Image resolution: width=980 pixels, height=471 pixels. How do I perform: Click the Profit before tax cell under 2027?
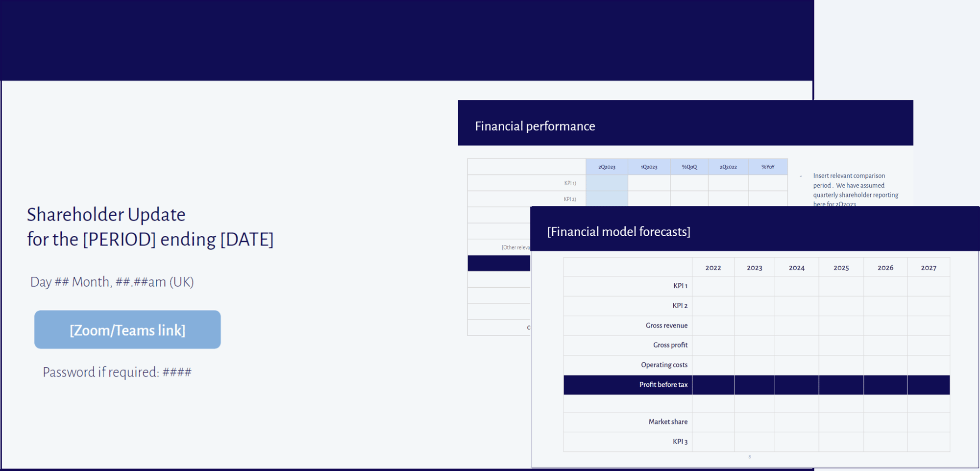tap(929, 385)
